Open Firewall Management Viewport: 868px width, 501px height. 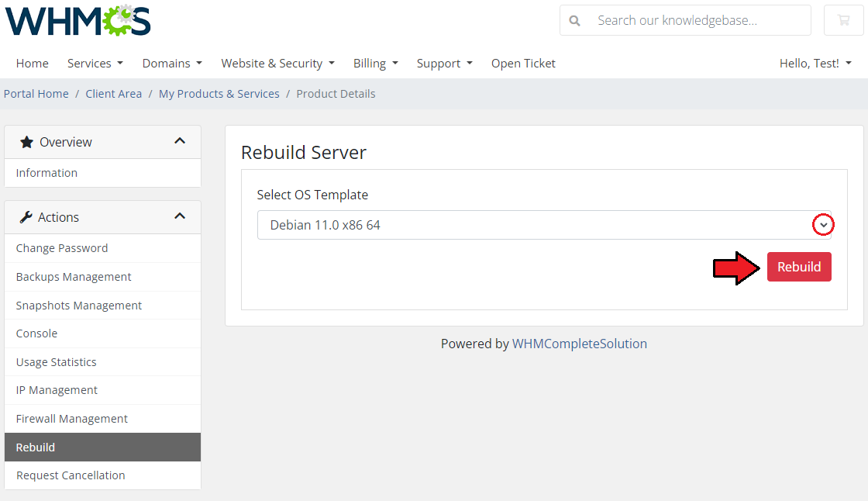tap(102, 419)
